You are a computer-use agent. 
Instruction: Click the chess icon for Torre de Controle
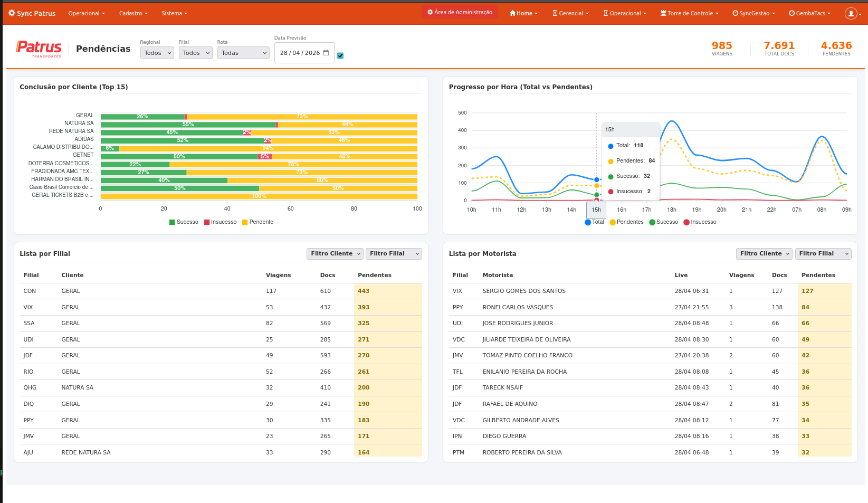pos(663,13)
